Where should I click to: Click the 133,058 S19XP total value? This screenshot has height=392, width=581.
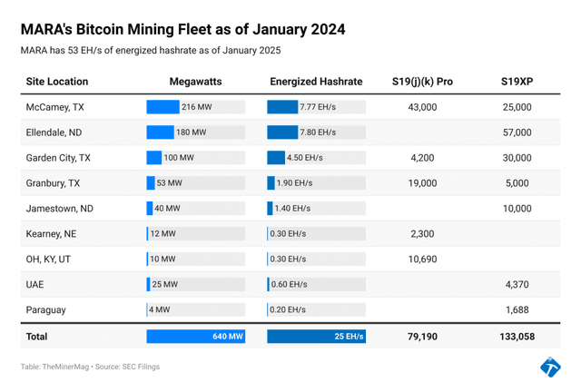coord(517,337)
